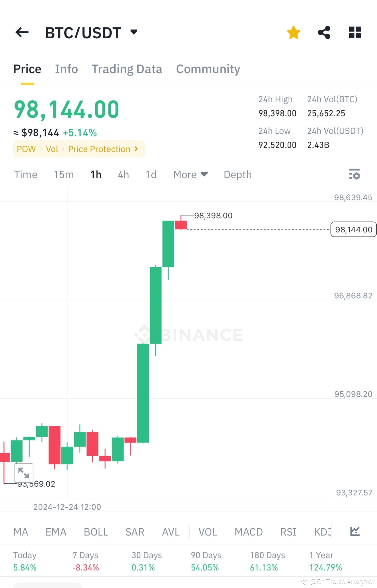This screenshot has height=588, width=377.
Task: Toggle the MACD indicator
Action: click(248, 532)
